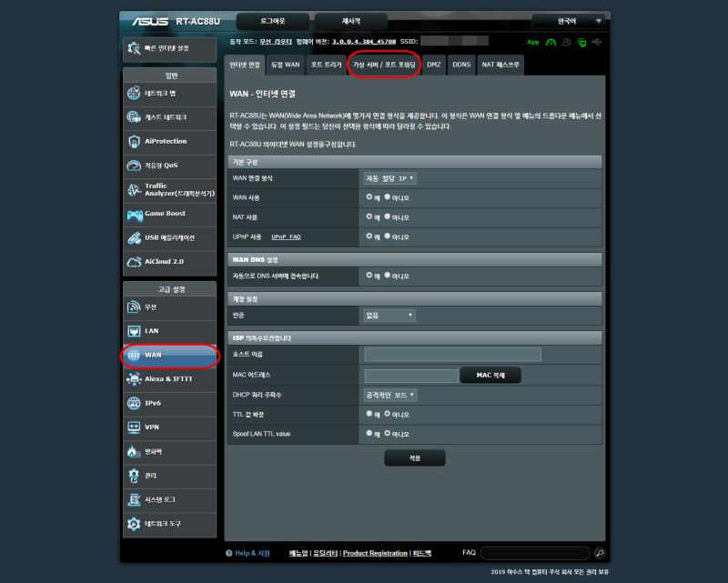This screenshot has height=583, width=728.
Task: Open the UPnP FAQ link
Action: (286, 237)
